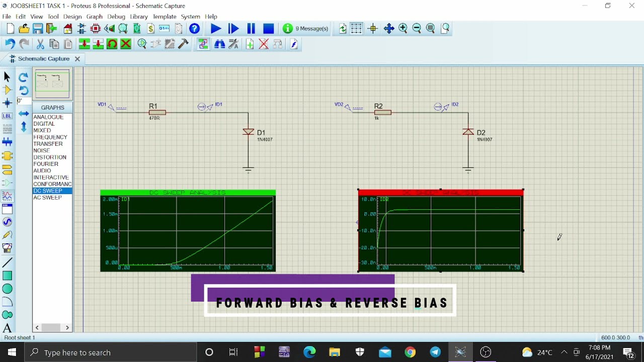
Task: Remove the sheet with the red X page icon
Action: tap(264, 44)
